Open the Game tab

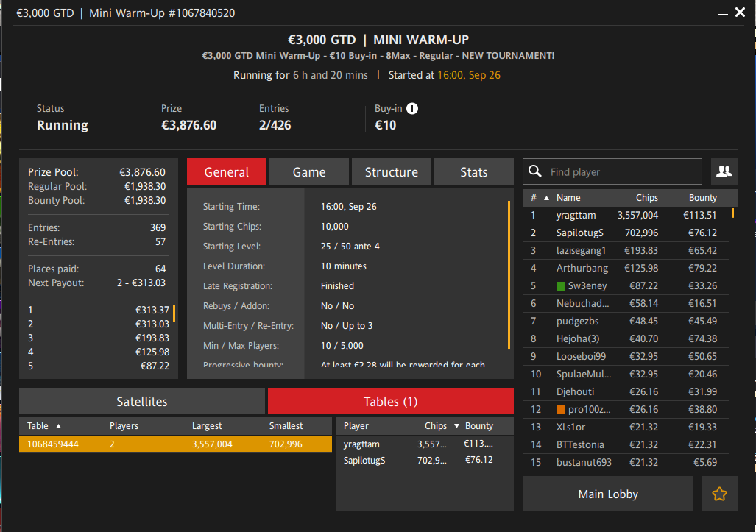coord(309,171)
